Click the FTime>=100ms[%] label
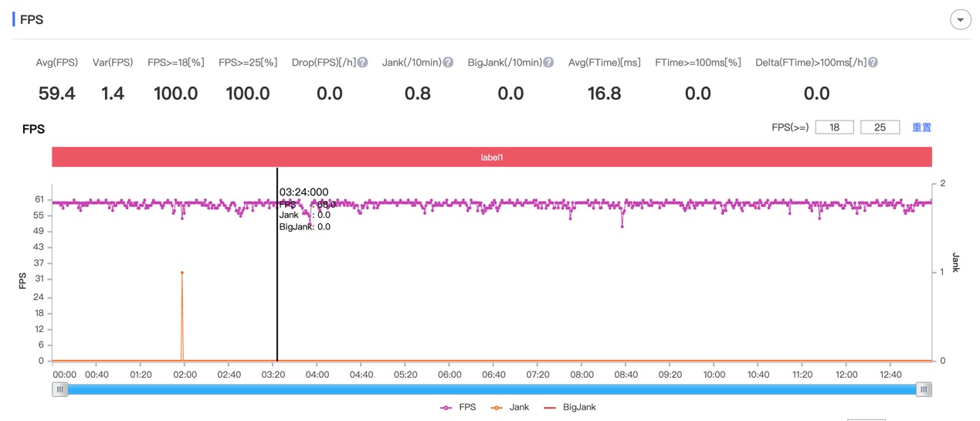 pyautogui.click(x=698, y=63)
